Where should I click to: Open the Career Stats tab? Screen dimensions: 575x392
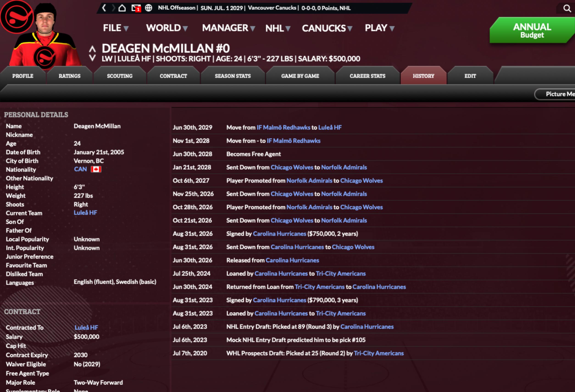click(x=367, y=76)
